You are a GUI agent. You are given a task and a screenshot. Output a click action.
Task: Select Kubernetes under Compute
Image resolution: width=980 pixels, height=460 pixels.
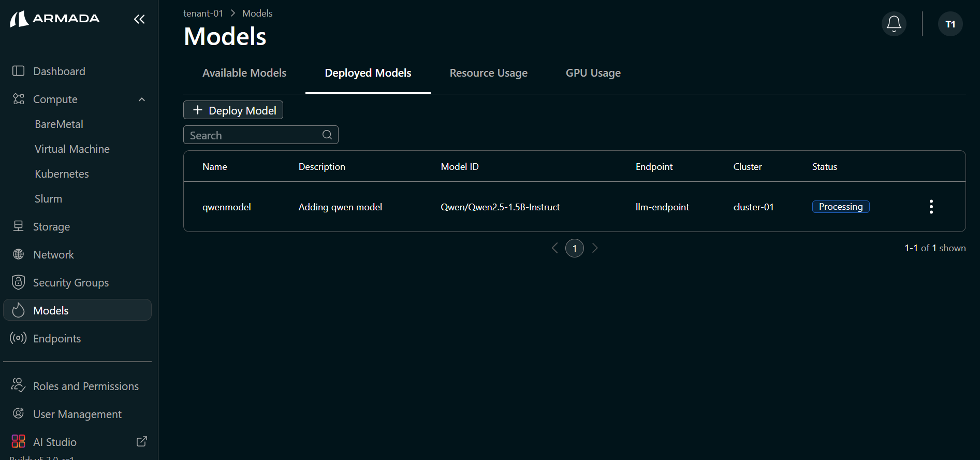click(x=62, y=174)
